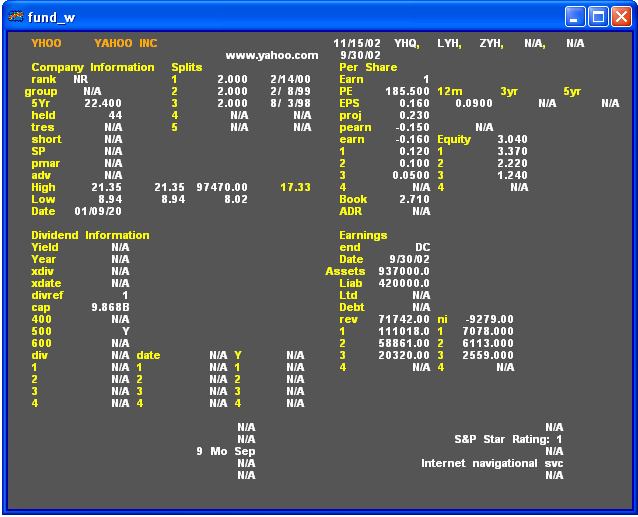638x517 pixels.
Task: Select the split date 8/ 3/98
Action: coord(291,103)
